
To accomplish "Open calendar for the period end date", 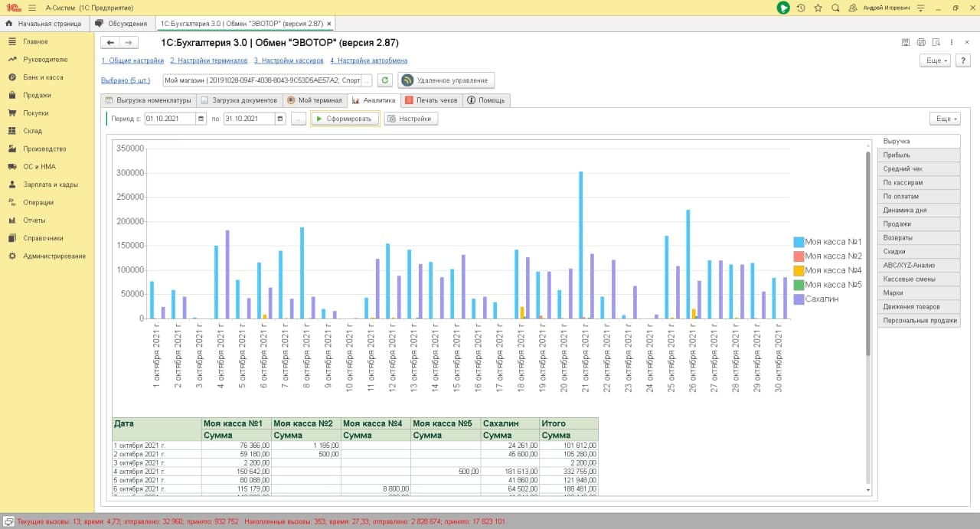I will pyautogui.click(x=280, y=119).
